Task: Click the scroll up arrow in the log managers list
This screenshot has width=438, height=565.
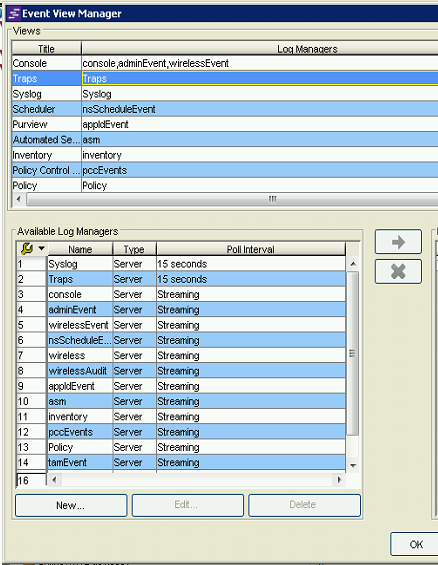Action: 353,264
